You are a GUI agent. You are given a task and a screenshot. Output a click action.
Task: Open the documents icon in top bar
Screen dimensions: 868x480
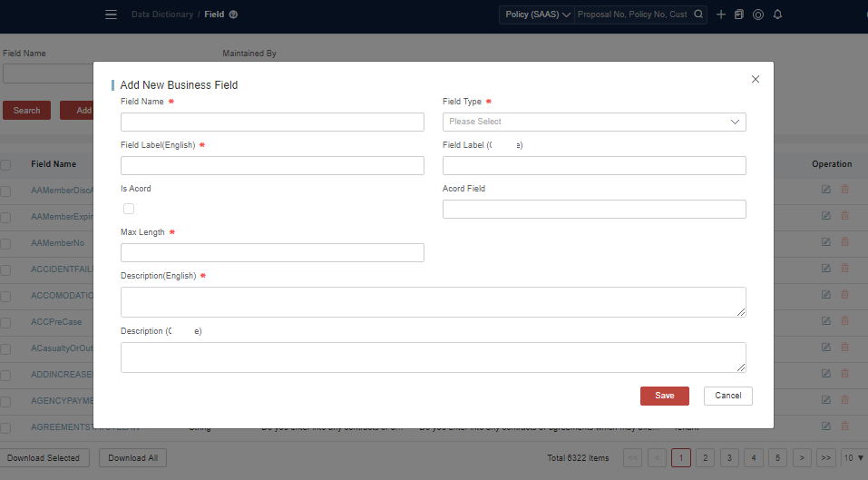[x=739, y=15]
